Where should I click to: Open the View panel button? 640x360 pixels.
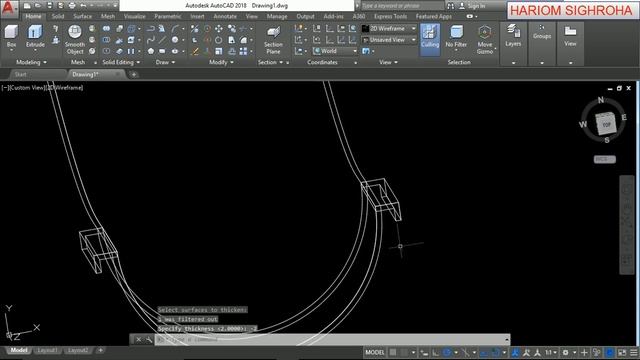click(570, 36)
